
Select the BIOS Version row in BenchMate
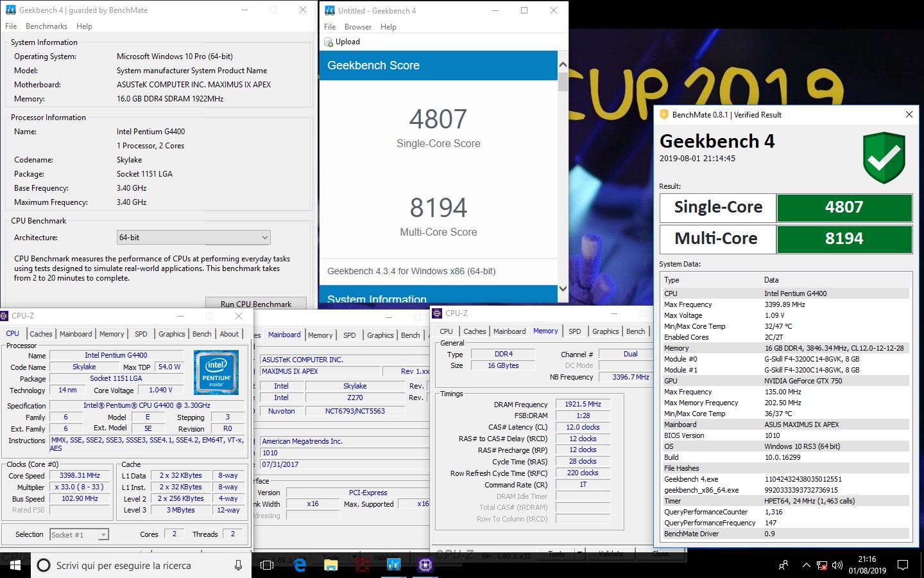coord(786,435)
